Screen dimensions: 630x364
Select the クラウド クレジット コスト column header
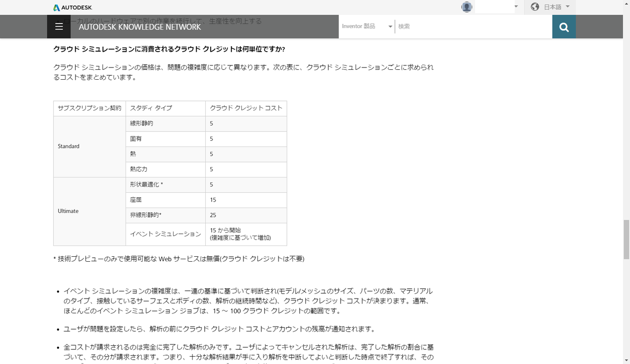pos(246,108)
